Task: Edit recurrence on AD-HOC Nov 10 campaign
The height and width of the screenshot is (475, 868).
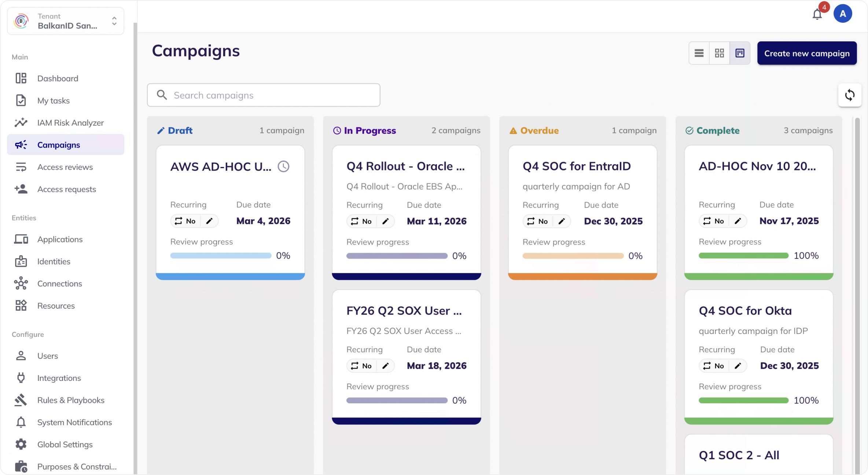Action: 738,221
